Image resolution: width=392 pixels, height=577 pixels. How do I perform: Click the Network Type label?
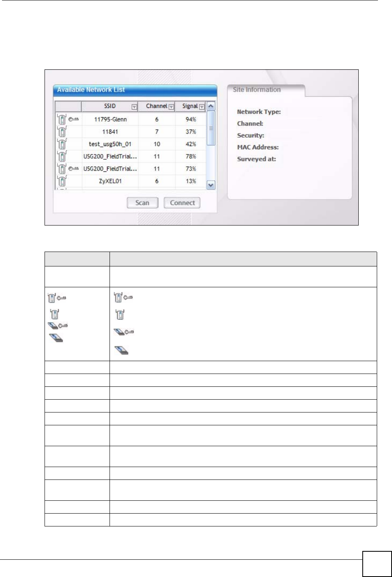pyautogui.click(x=259, y=112)
